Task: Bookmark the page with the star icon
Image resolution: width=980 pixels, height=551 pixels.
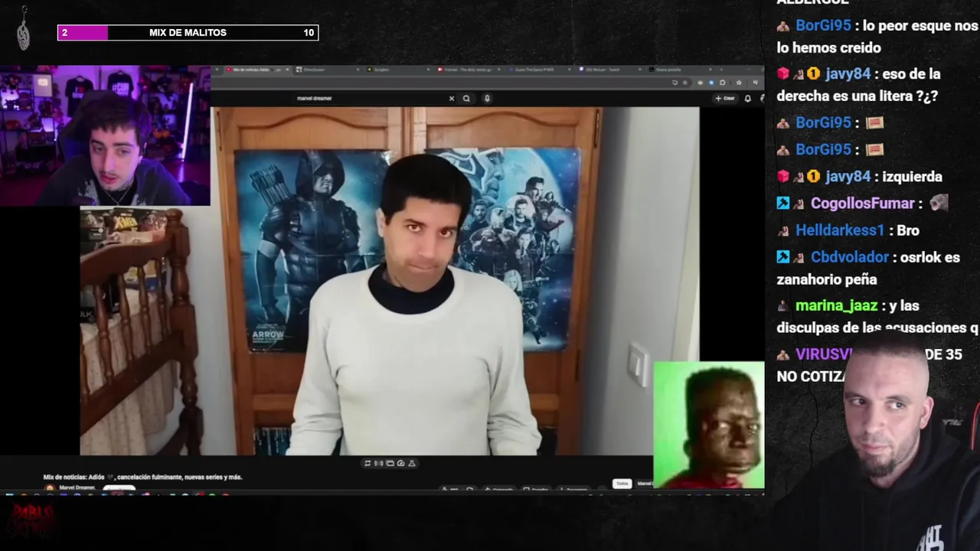Action: click(685, 83)
